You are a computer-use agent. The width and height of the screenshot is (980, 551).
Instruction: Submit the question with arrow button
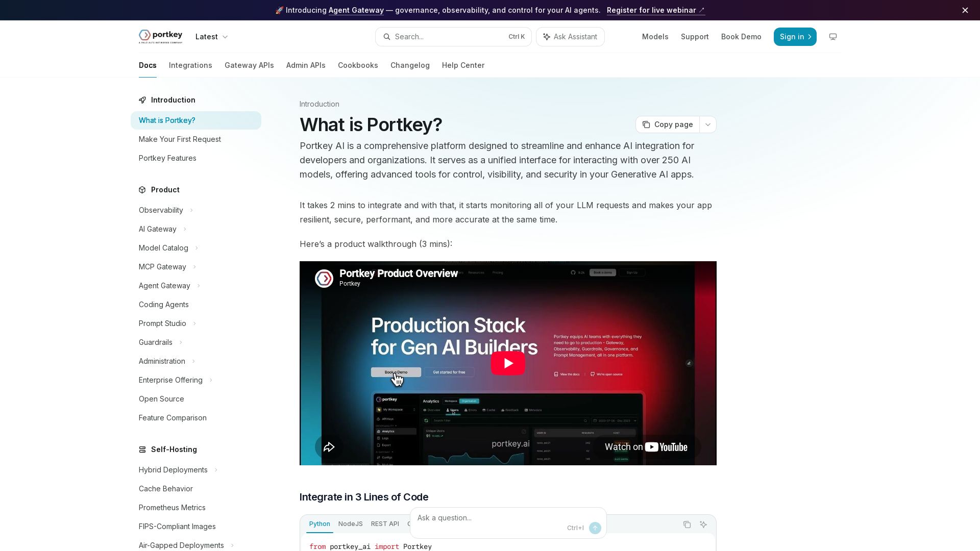click(x=595, y=528)
